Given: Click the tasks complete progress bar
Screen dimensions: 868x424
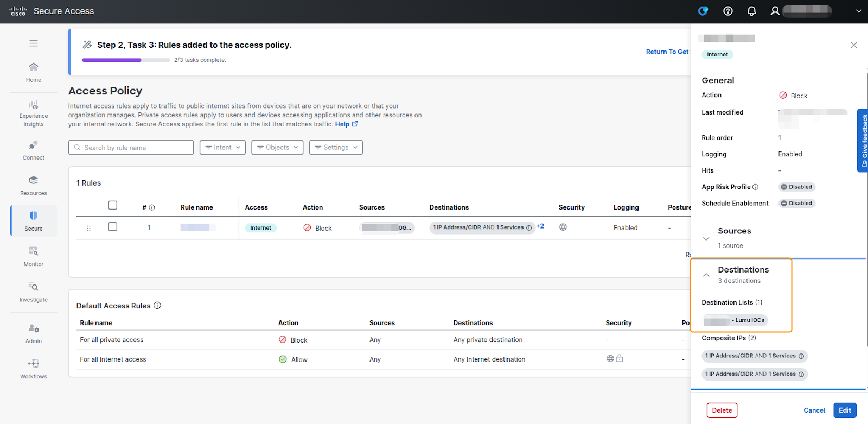Looking at the screenshot, I should click(126, 60).
